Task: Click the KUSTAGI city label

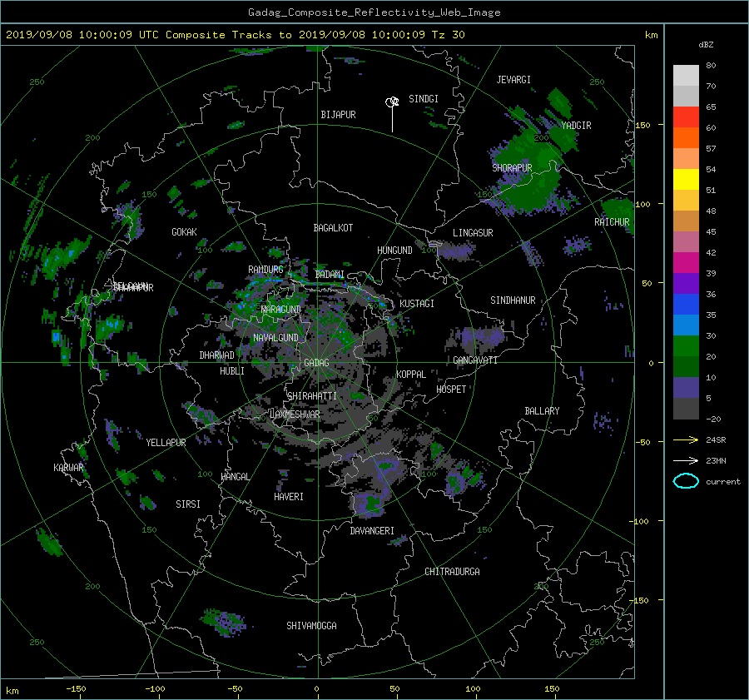Action: [x=417, y=304]
